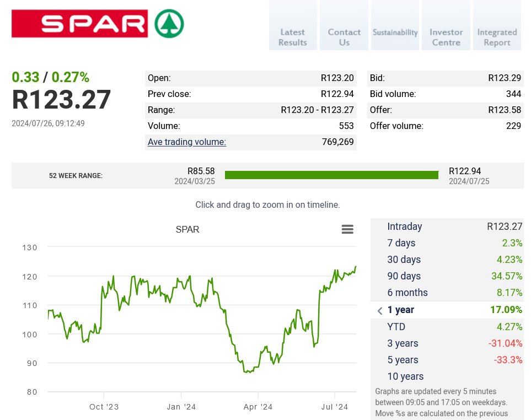Click the timestamp 2024/07/26, 09:12:49
Image resolution: width=531 pixels, height=420 pixels.
(x=48, y=123)
